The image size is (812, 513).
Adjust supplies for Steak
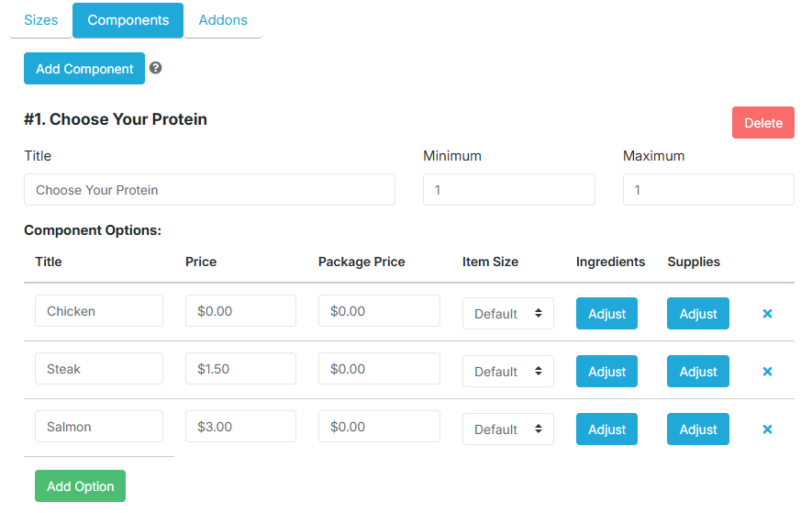pyautogui.click(x=698, y=372)
